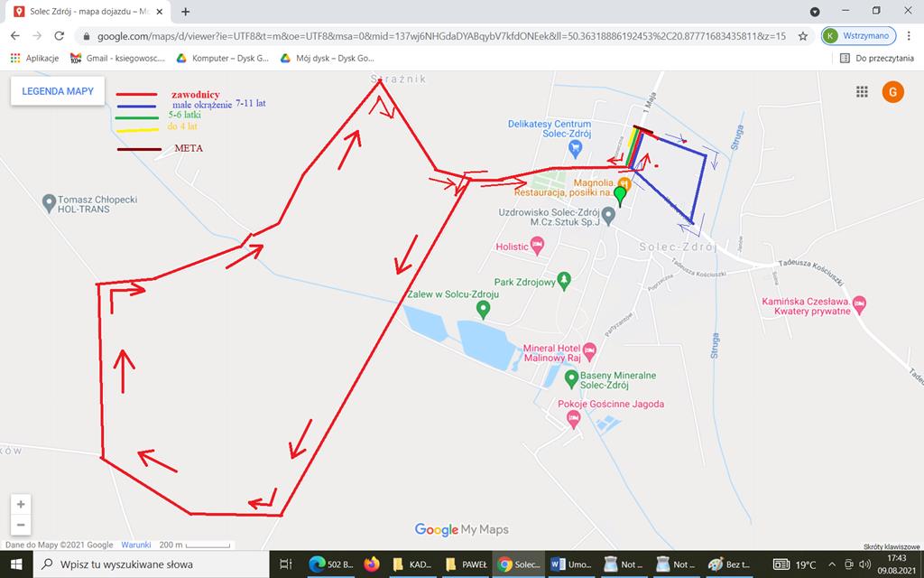This screenshot has width=924, height=578.
Task: Select the Mineral Hotel Malinowy Raj marker
Action: point(589,350)
